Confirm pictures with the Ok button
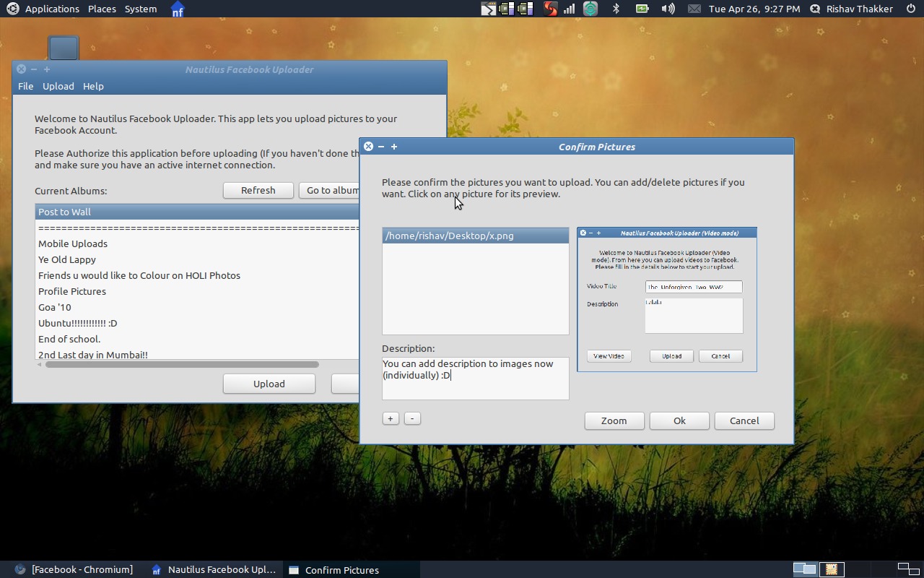 pos(679,420)
